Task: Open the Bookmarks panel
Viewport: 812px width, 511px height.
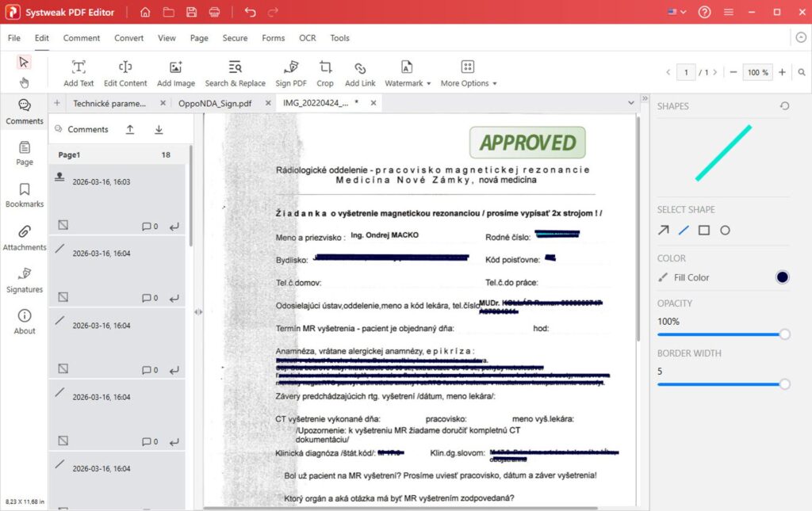Action: click(x=24, y=195)
